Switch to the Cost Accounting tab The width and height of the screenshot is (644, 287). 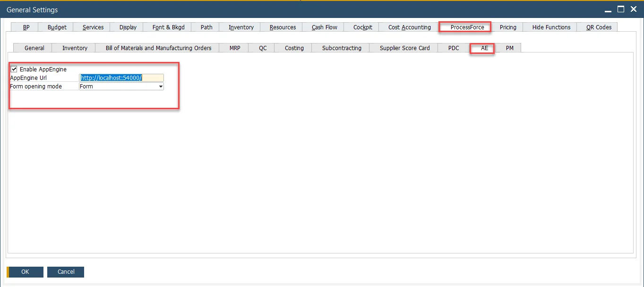pos(409,27)
